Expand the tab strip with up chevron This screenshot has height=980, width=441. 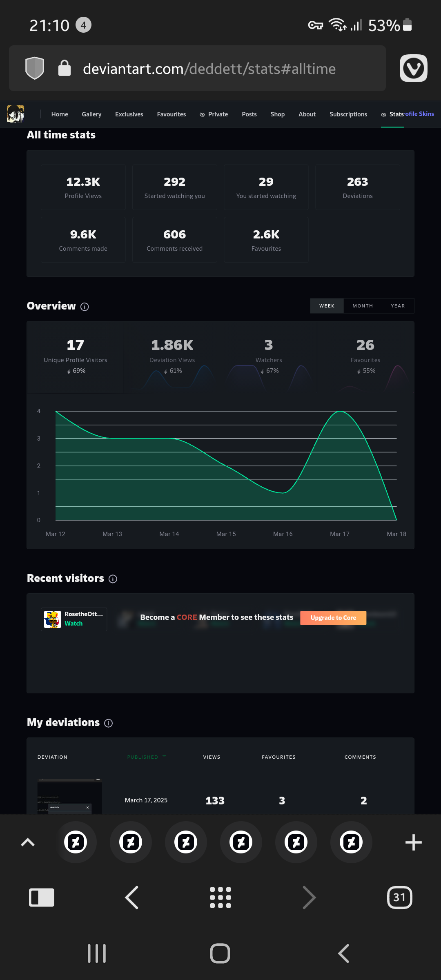click(28, 842)
